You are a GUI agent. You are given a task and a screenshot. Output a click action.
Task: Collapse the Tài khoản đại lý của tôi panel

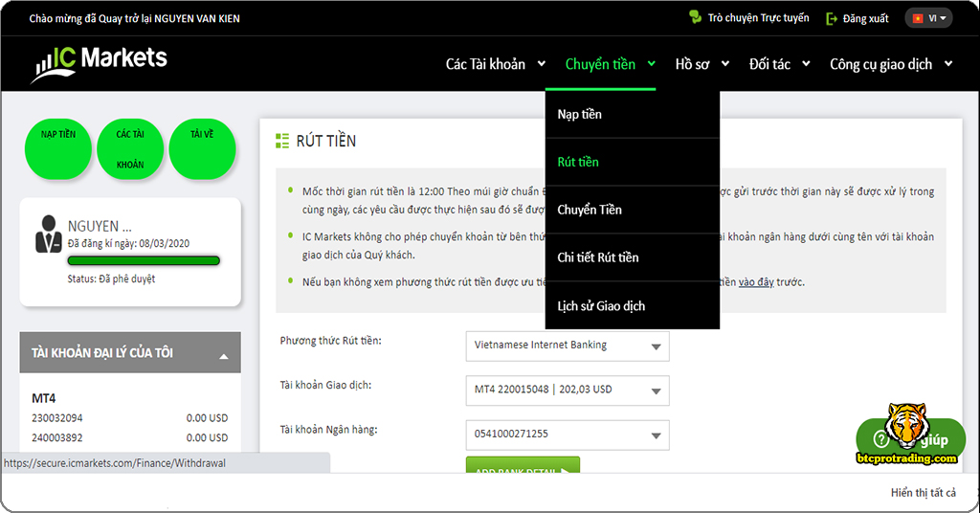point(224,355)
